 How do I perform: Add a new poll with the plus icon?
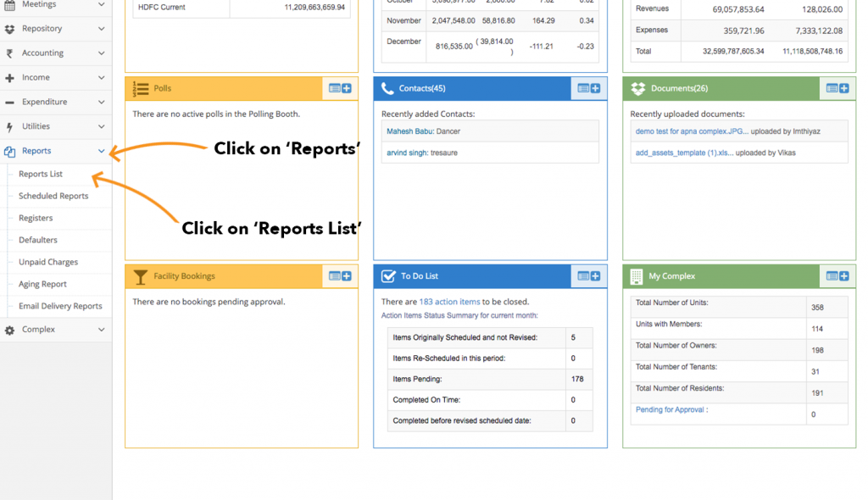click(x=347, y=89)
